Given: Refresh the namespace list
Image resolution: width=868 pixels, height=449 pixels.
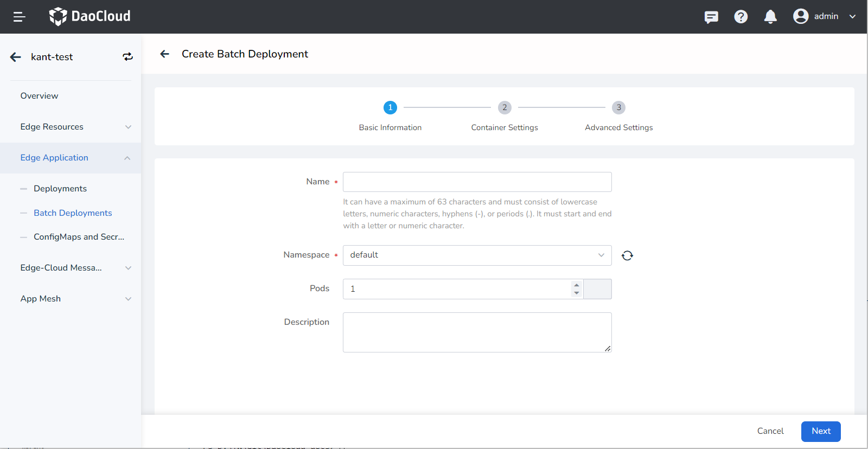Looking at the screenshot, I should click(627, 255).
